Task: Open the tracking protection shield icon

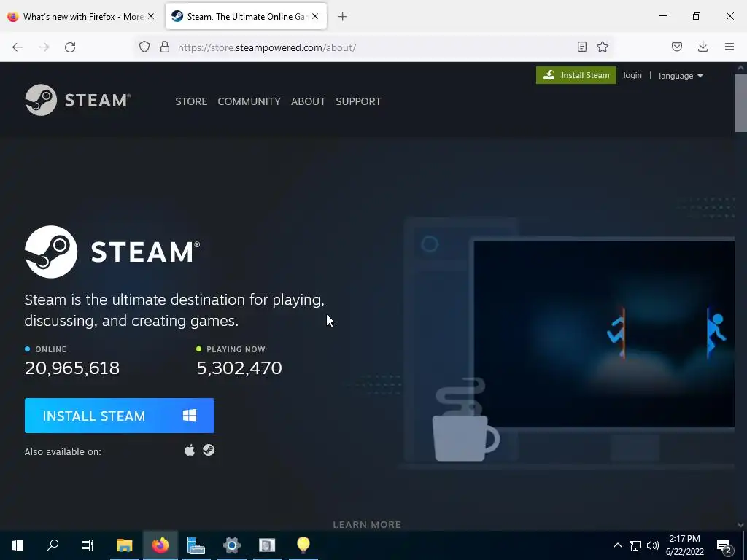Action: (x=144, y=47)
